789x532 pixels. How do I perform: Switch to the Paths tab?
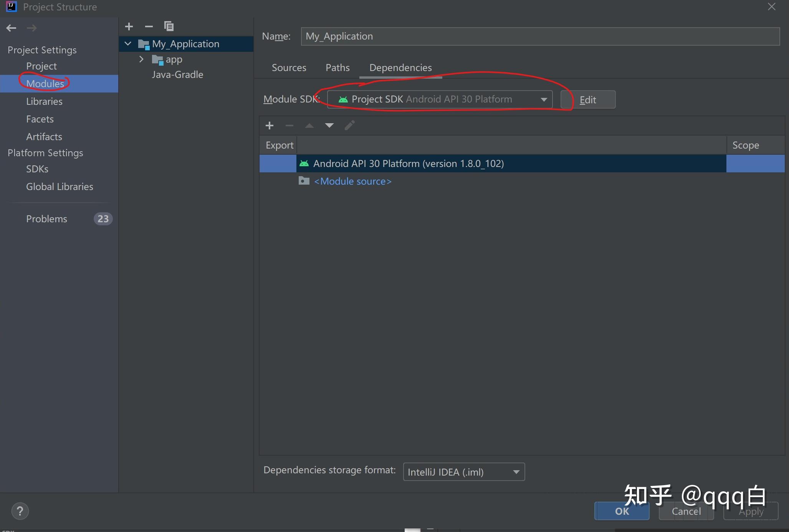click(337, 67)
